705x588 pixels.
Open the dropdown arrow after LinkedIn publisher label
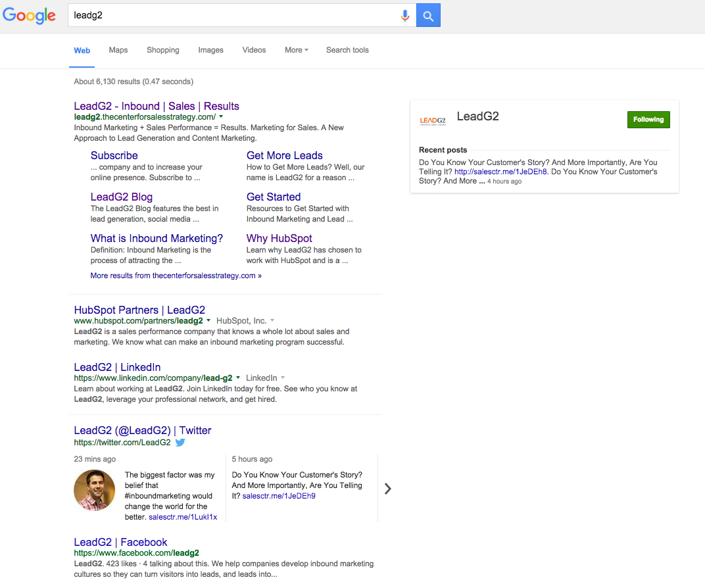pyautogui.click(x=283, y=378)
